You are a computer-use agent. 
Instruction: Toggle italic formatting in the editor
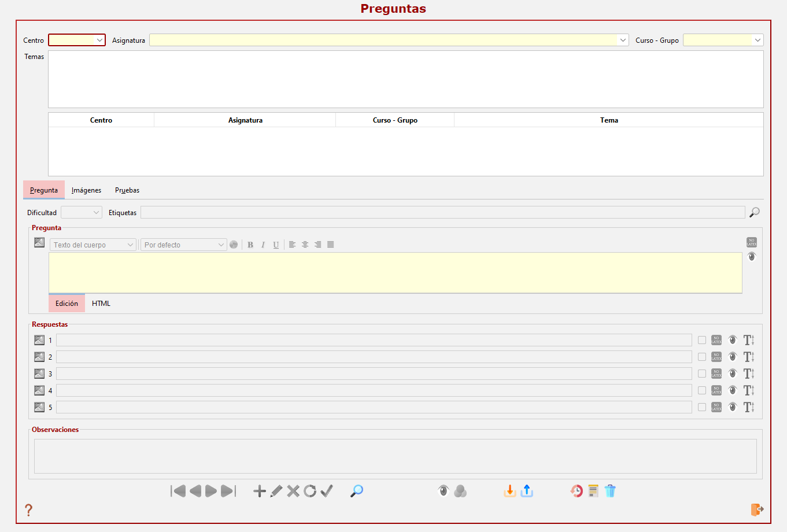[263, 245]
